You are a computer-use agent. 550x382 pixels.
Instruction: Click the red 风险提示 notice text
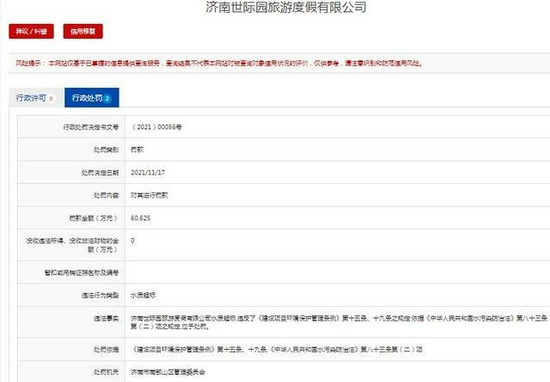pyautogui.click(x=219, y=63)
